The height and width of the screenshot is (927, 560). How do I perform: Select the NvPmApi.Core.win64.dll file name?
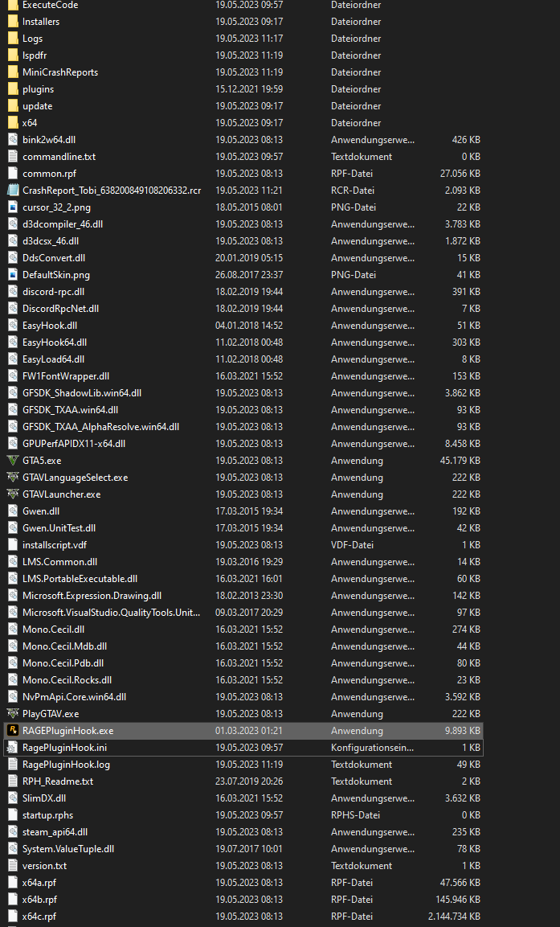(75, 697)
